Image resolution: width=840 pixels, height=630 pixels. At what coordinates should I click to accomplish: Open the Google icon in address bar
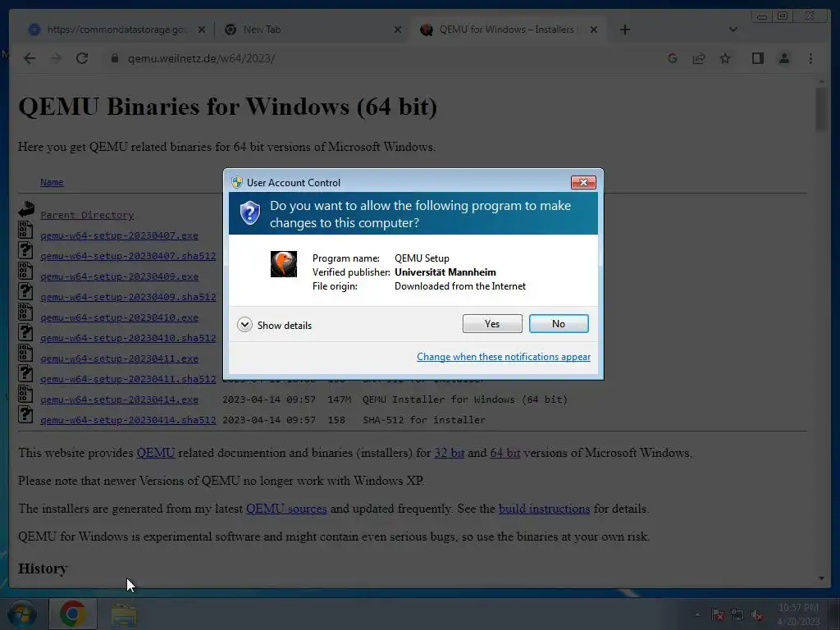pyautogui.click(x=673, y=58)
